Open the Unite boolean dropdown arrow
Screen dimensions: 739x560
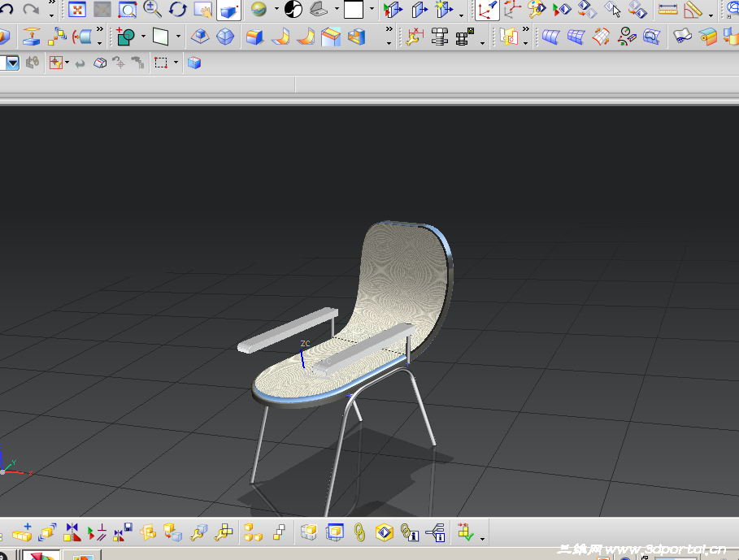(143, 36)
